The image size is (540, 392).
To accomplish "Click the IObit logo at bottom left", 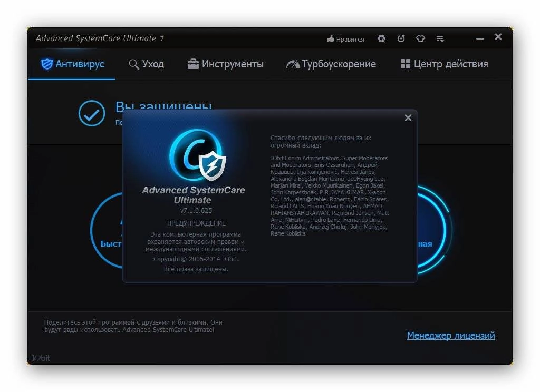I will pos(41,358).
